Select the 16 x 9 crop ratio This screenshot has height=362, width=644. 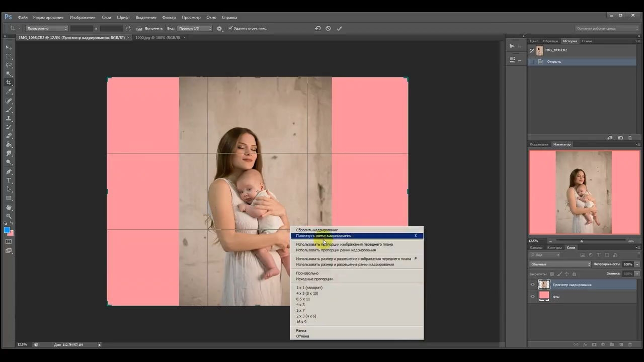point(357,322)
